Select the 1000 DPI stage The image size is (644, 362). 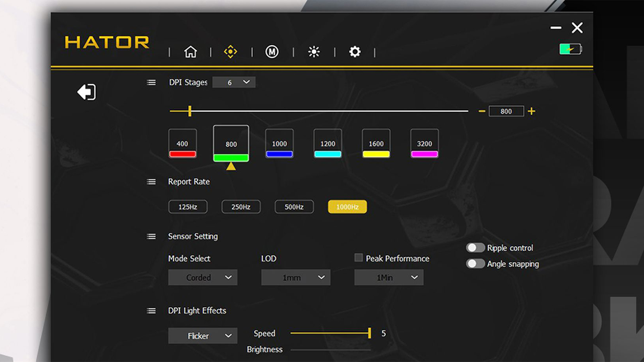click(279, 143)
